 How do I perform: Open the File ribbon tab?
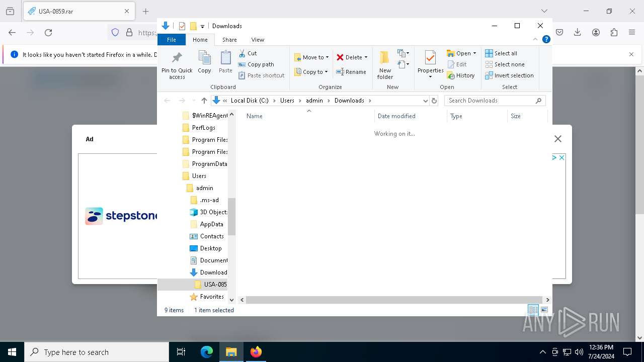point(172,40)
